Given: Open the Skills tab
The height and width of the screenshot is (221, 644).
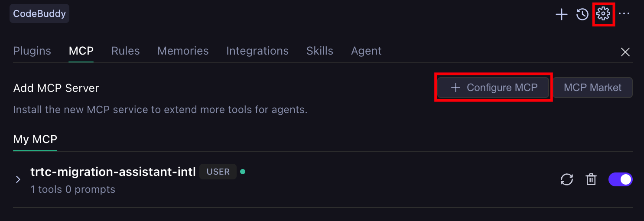Looking at the screenshot, I should click(320, 51).
